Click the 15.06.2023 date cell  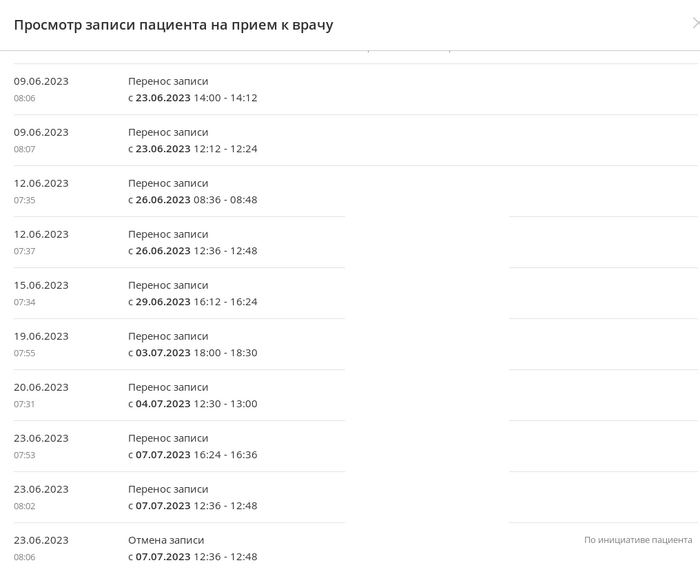[41, 285]
